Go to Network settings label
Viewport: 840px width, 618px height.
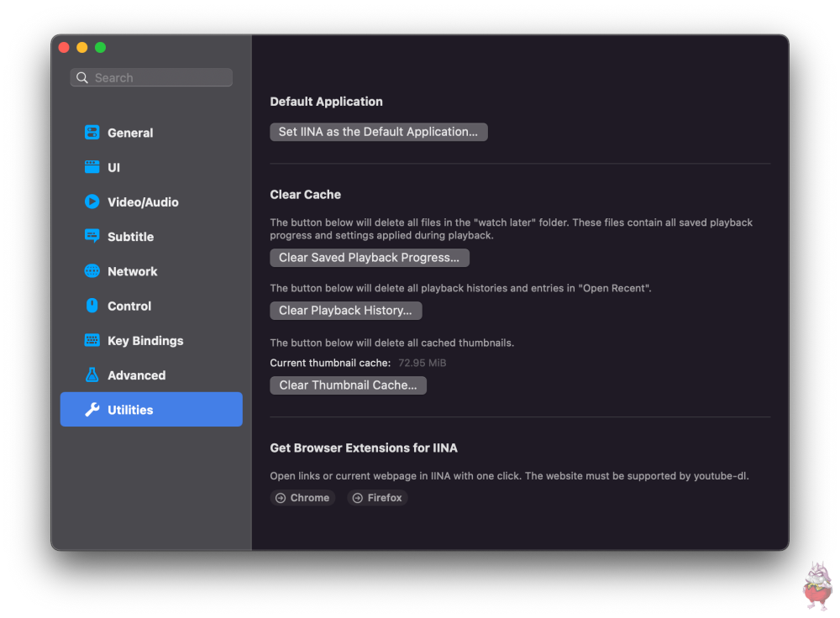[133, 271]
